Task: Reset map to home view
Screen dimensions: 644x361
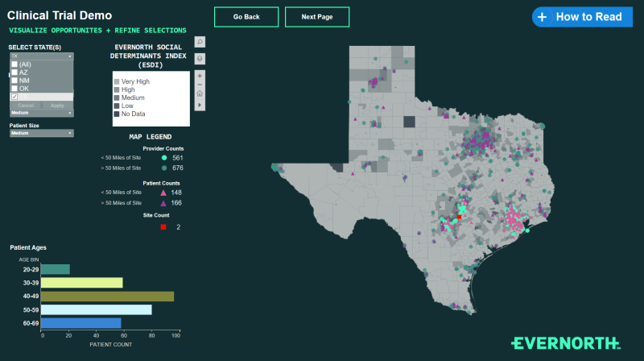Action: (x=200, y=93)
